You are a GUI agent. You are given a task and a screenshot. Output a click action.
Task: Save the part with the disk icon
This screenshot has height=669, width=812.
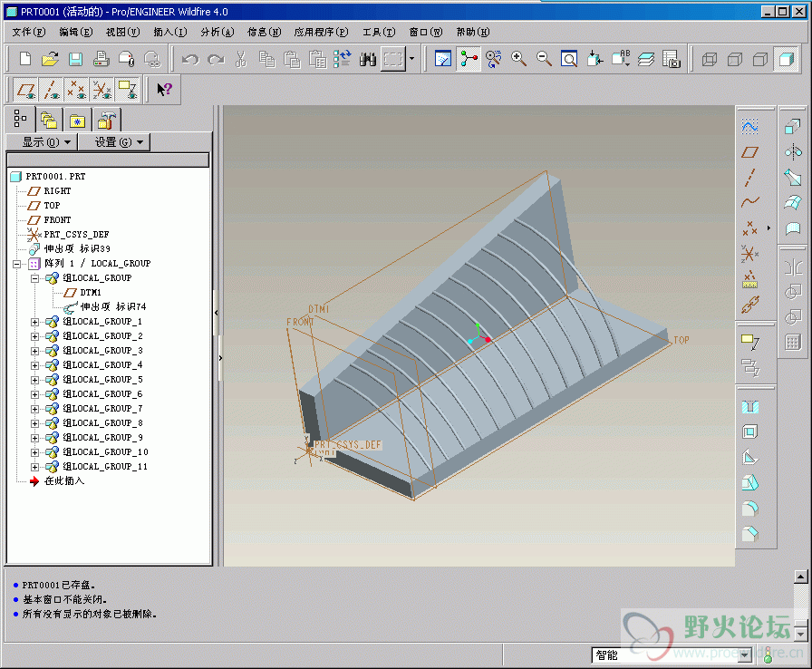75,59
